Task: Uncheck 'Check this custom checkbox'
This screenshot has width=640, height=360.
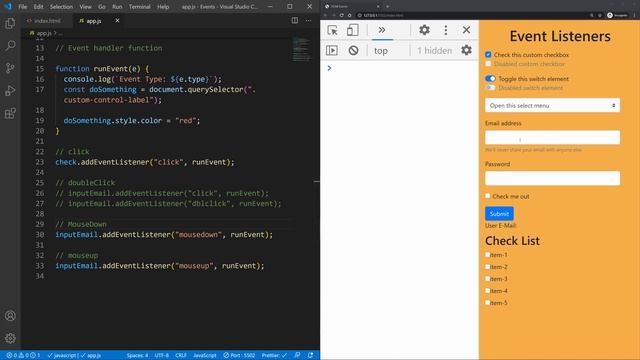Action: coord(488,54)
